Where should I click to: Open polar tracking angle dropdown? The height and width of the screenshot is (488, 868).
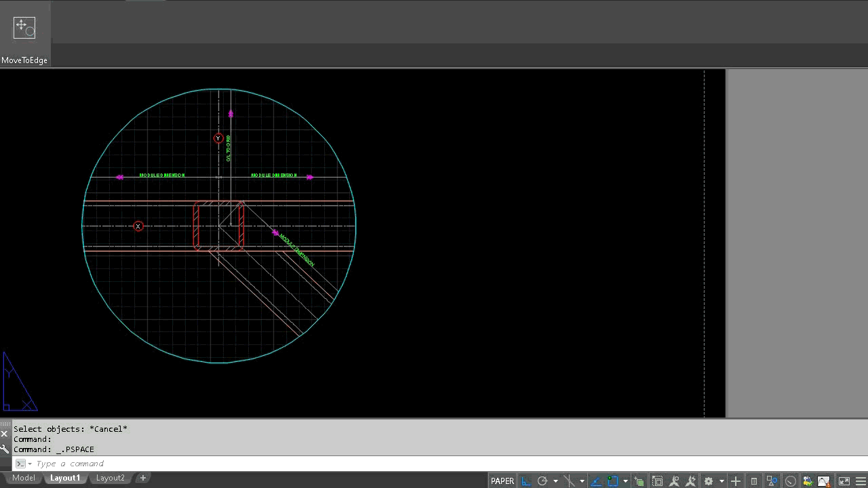555,481
